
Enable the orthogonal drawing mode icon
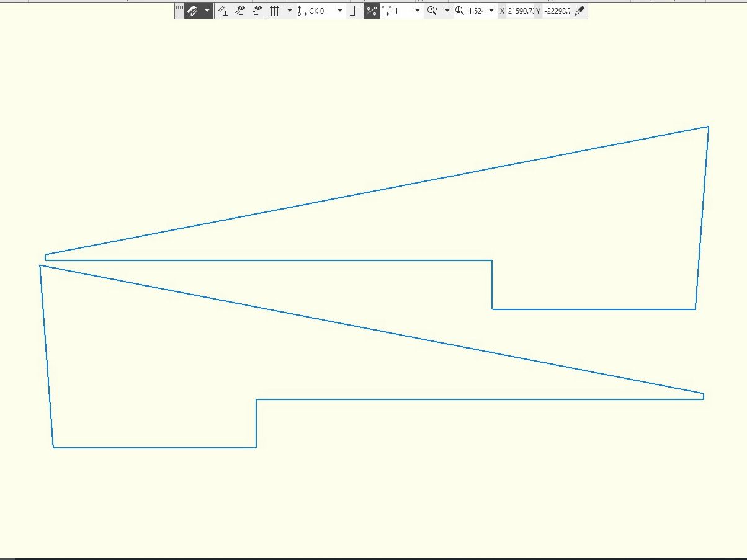pos(355,11)
